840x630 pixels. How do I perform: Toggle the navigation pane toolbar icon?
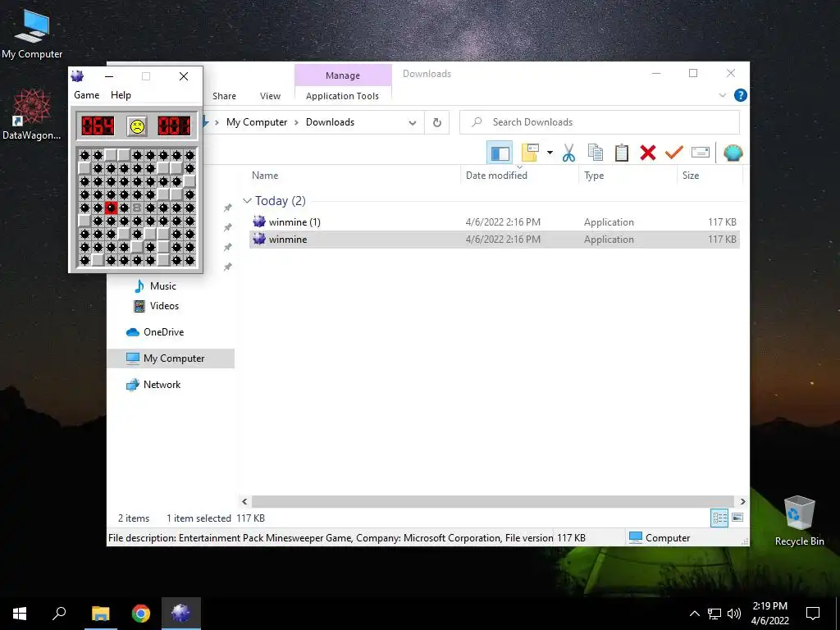click(500, 153)
